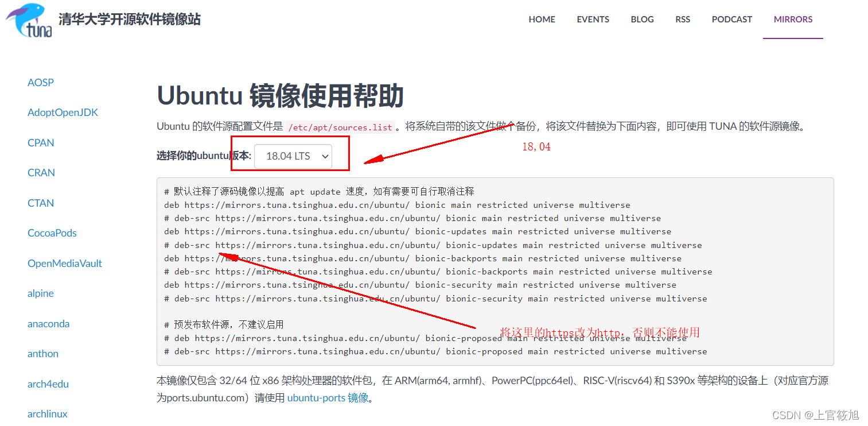Open the BLOG page
The width and height of the screenshot is (868, 426).
641,19
